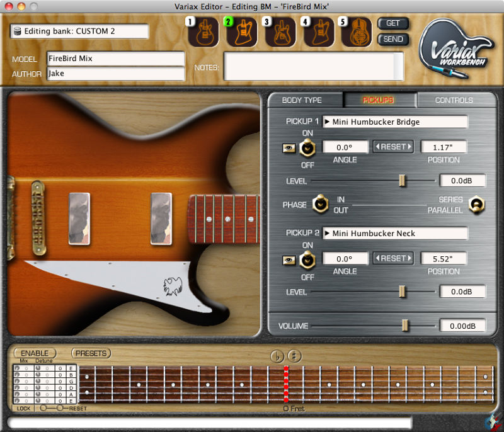Click the crossed guitars icon in bottom corner
This screenshot has width=504, height=432.
(493, 422)
